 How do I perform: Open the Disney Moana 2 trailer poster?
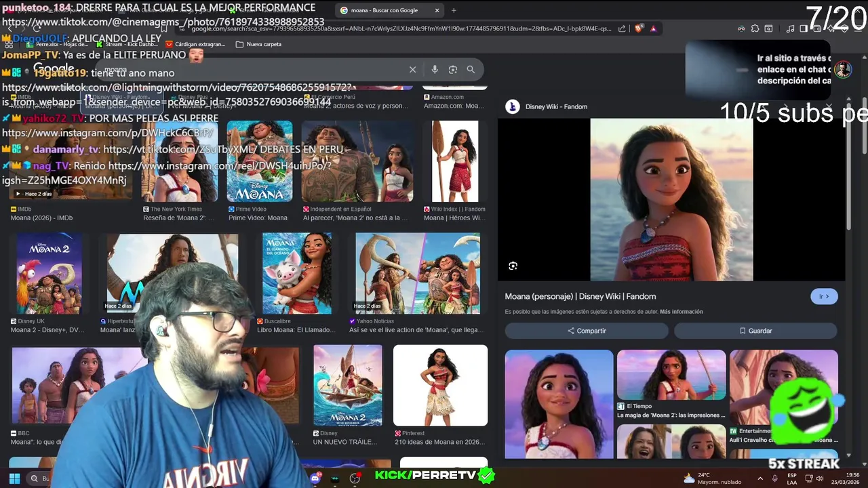pyautogui.click(x=348, y=386)
